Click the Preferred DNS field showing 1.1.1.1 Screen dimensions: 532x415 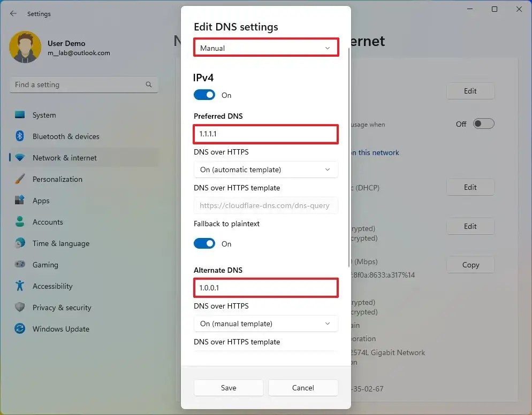click(266, 134)
